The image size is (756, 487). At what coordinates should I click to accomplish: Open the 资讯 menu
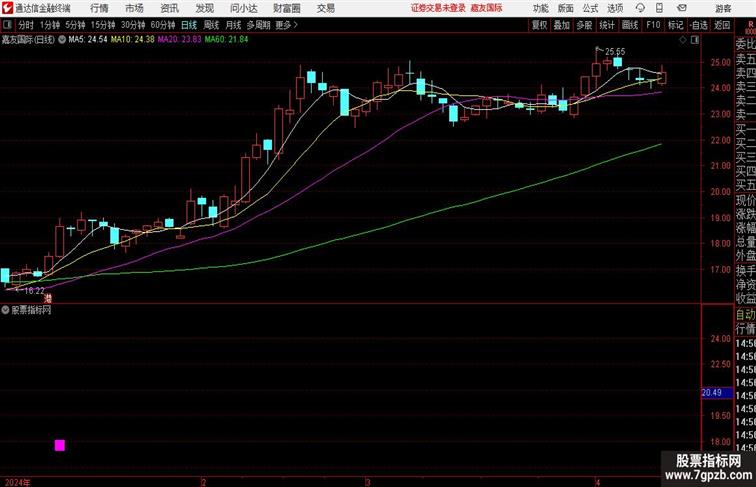tap(169, 8)
